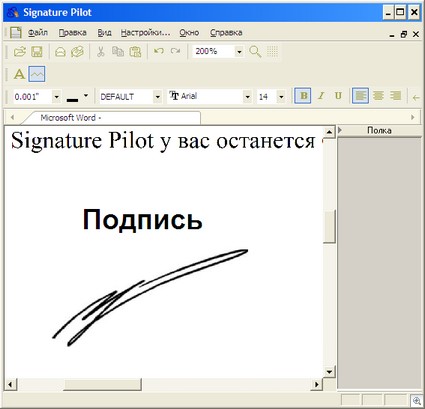Open the font size 14 dropdown

tap(281, 97)
